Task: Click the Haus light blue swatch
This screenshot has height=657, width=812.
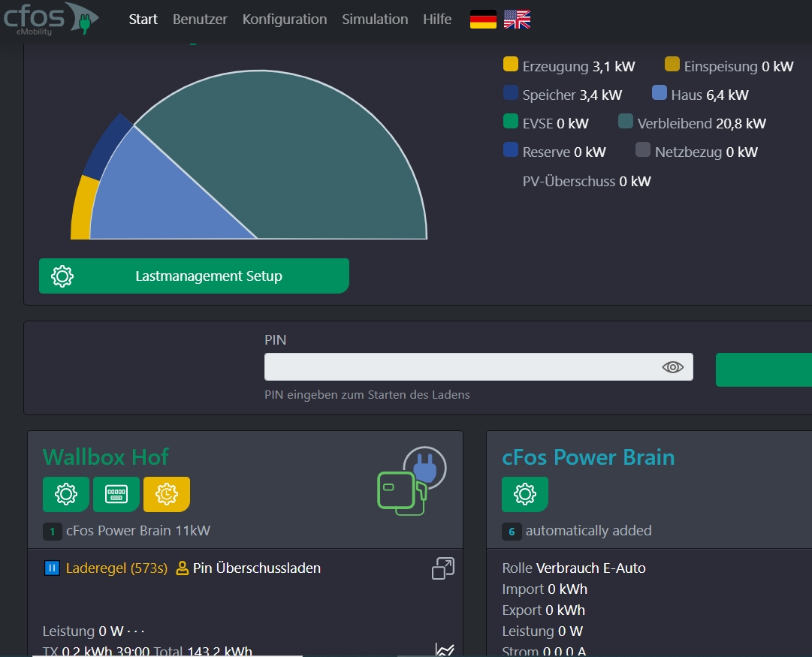Action: 660,92
